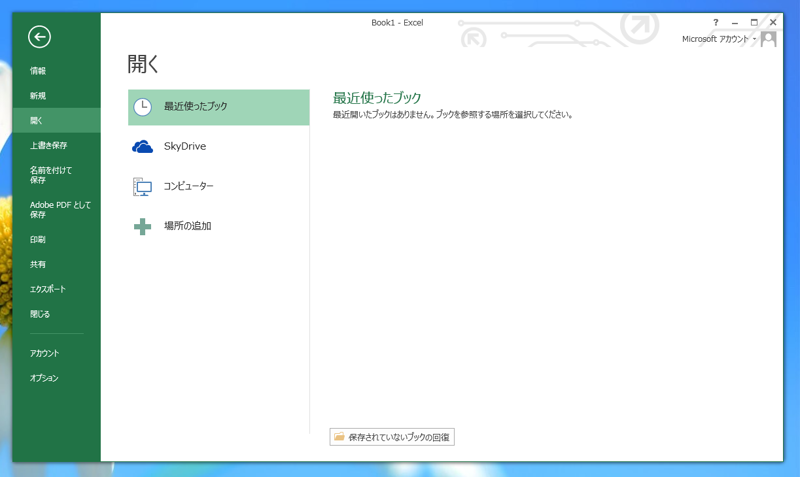Minimize the Excel window
The image size is (800, 477).
[735, 22]
